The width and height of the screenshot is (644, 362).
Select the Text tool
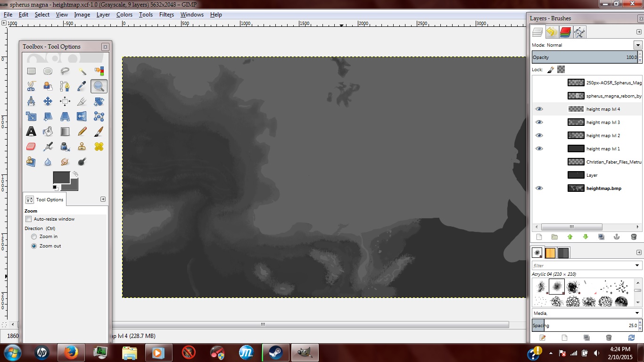click(x=31, y=131)
